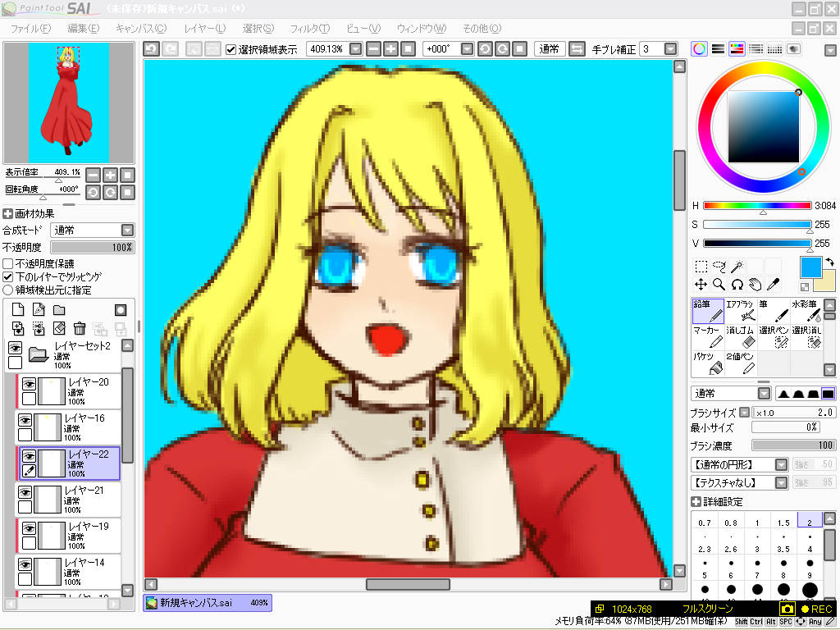This screenshot has width=840, height=630.
Task: Hide レイヤー16 with its eye icon
Action: (x=25, y=420)
